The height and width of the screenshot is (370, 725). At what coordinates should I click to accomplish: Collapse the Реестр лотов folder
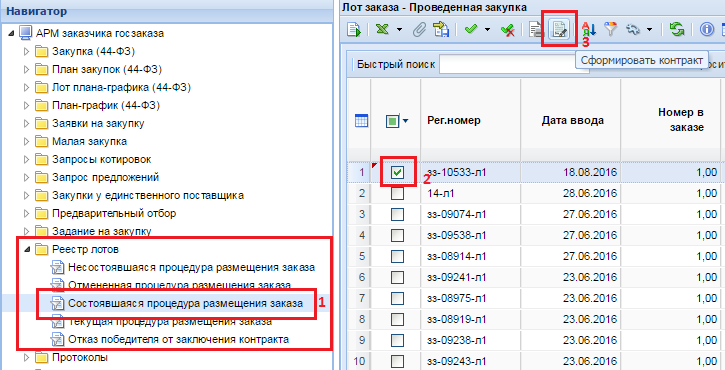point(27,250)
